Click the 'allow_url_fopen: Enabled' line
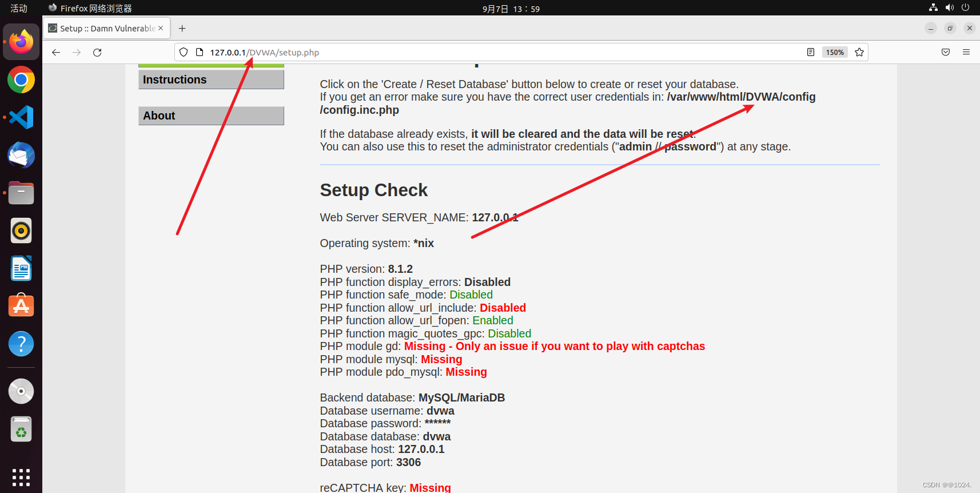This screenshot has height=493, width=980. tap(417, 320)
